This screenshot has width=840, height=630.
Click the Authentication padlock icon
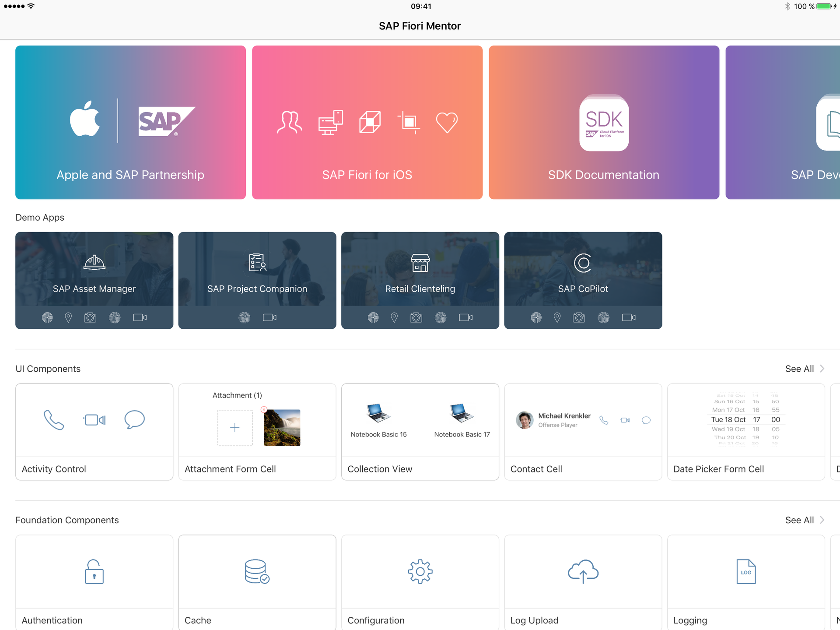[94, 571]
